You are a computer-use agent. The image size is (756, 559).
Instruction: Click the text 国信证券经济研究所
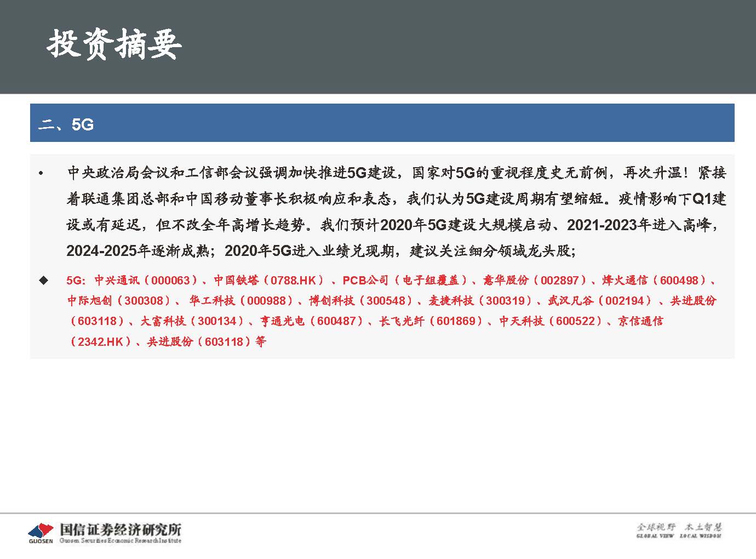pos(120,529)
